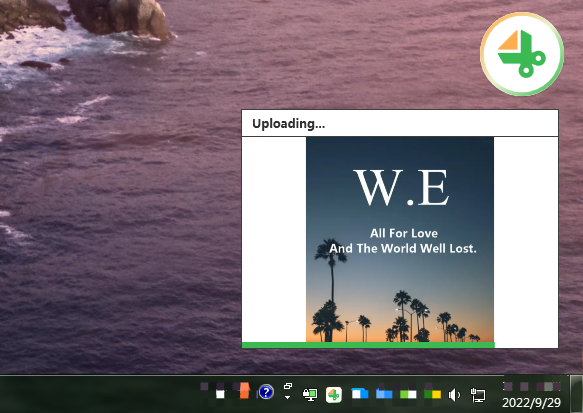This screenshot has width=583, height=413.
Task: Click the "Uploading..." title text
Action: click(289, 124)
